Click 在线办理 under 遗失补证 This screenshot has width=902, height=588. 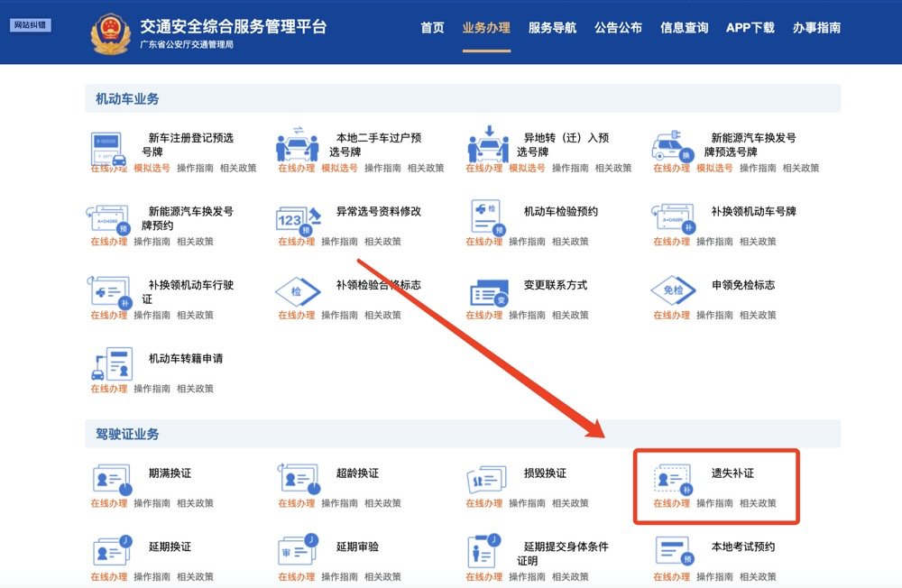(671, 503)
